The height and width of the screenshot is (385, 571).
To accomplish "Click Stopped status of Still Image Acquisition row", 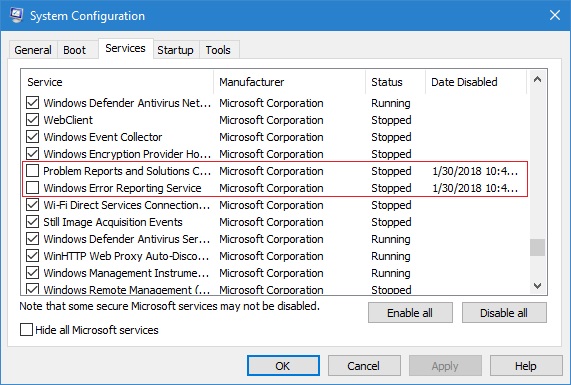I will tap(391, 222).
